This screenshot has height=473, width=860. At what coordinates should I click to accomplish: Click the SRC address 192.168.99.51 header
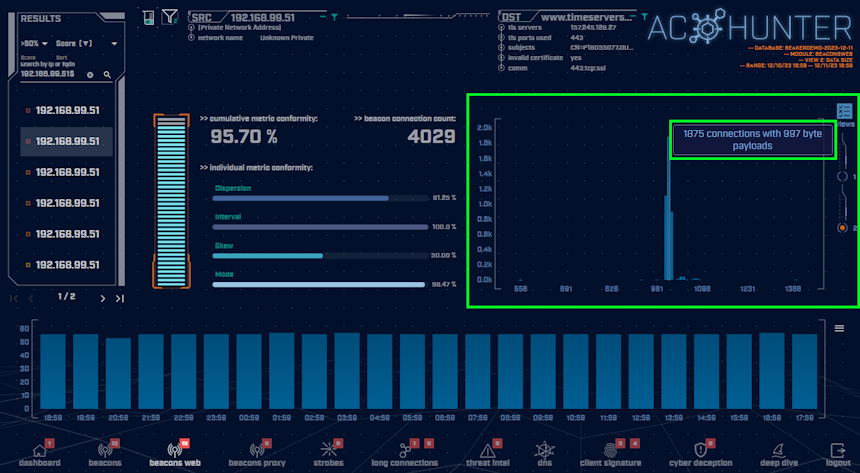[262, 18]
